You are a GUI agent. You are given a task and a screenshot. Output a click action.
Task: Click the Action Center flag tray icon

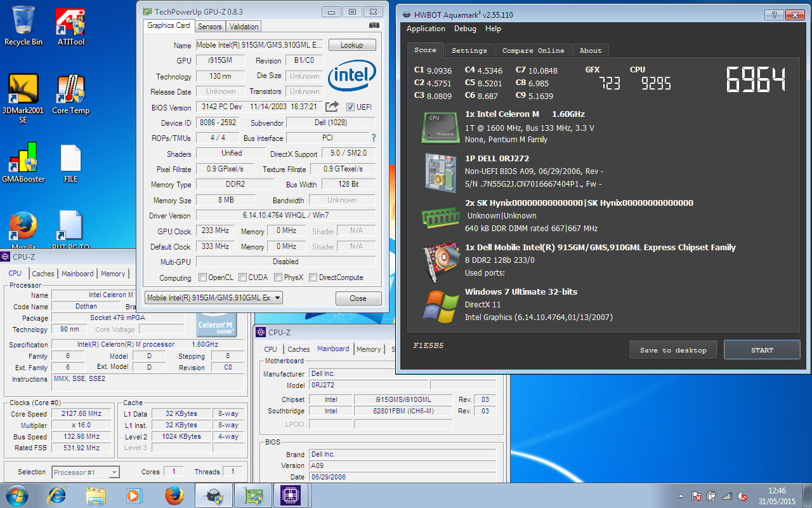696,496
